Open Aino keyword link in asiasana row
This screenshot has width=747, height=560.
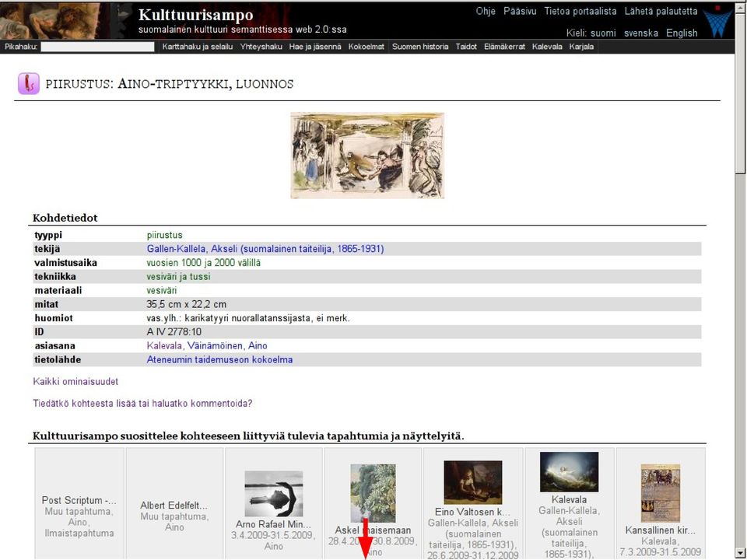(258, 345)
